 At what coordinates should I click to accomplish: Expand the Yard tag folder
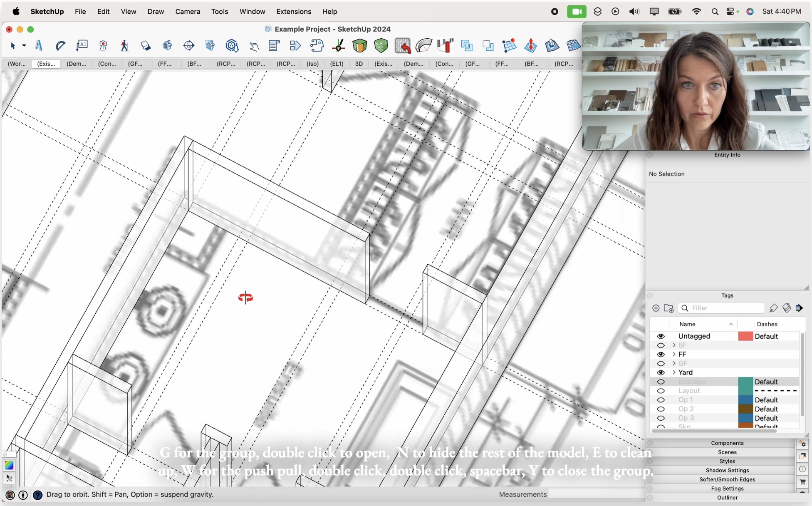click(674, 372)
